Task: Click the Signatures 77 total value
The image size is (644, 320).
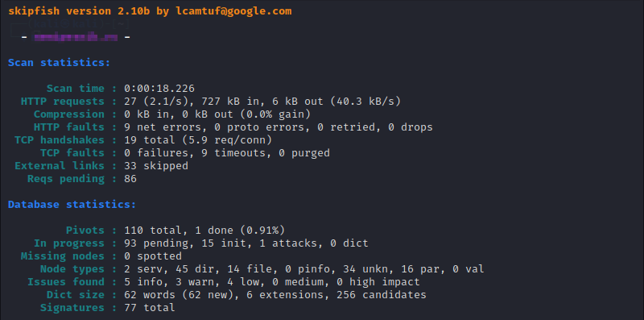Action: [x=150, y=308]
